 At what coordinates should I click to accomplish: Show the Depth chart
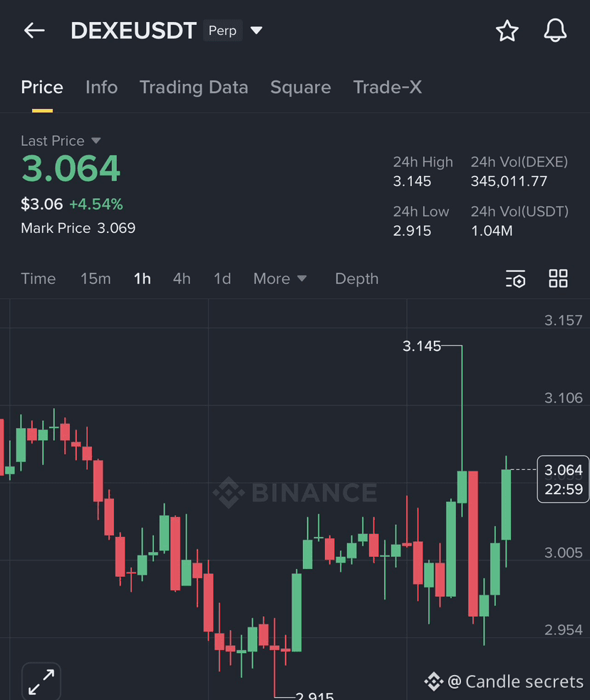tap(357, 278)
